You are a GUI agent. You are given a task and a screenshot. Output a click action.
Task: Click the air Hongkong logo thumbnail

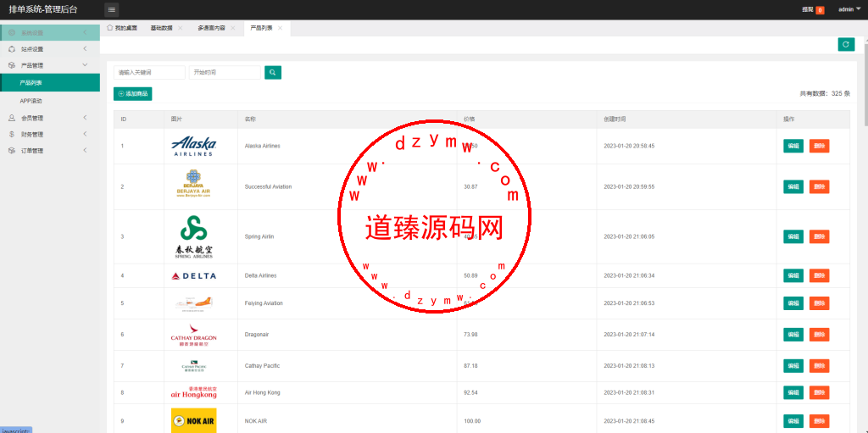click(x=194, y=392)
